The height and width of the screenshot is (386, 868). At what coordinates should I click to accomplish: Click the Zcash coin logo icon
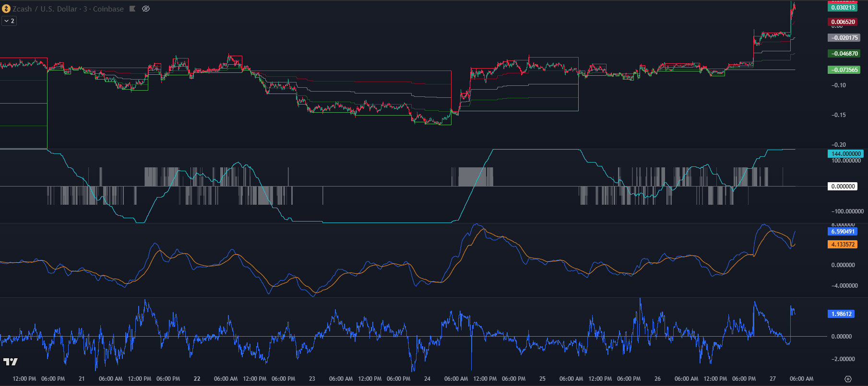pos(6,9)
